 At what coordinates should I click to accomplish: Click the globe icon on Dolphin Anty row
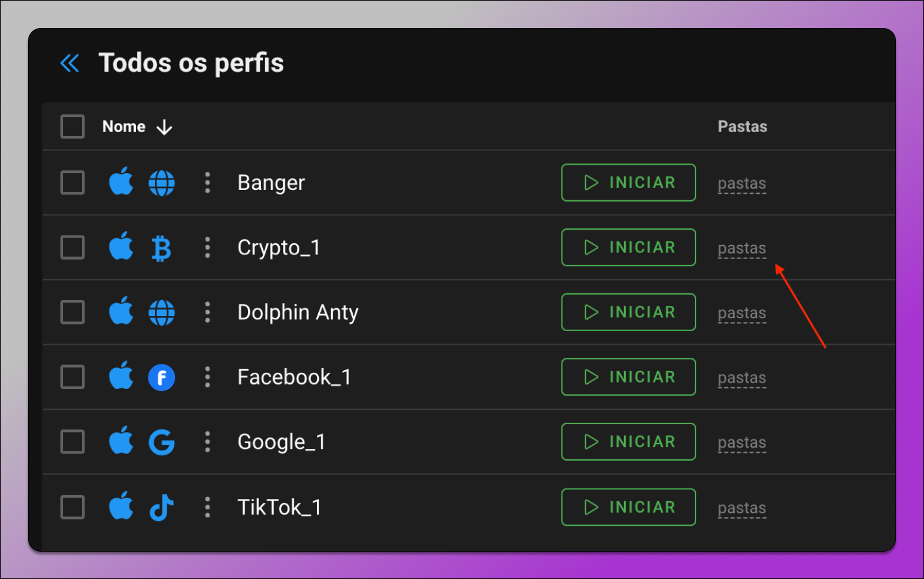pyautogui.click(x=161, y=312)
